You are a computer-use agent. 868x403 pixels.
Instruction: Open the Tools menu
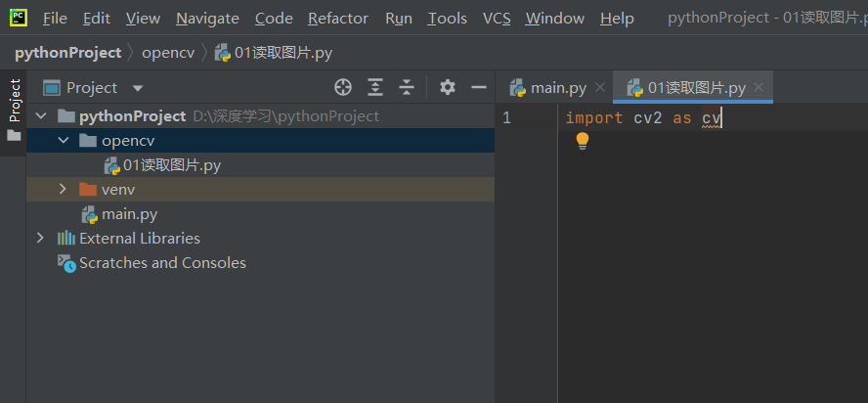[x=448, y=19]
